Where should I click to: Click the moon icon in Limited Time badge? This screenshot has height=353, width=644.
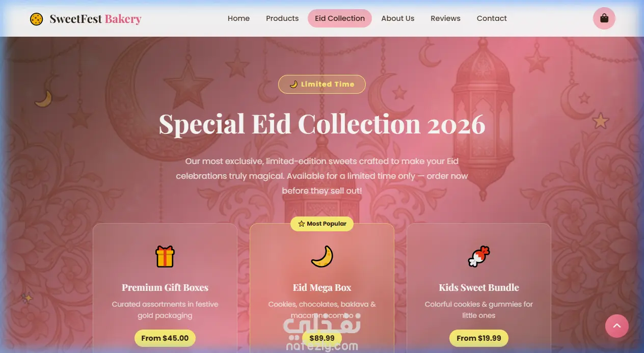point(293,84)
